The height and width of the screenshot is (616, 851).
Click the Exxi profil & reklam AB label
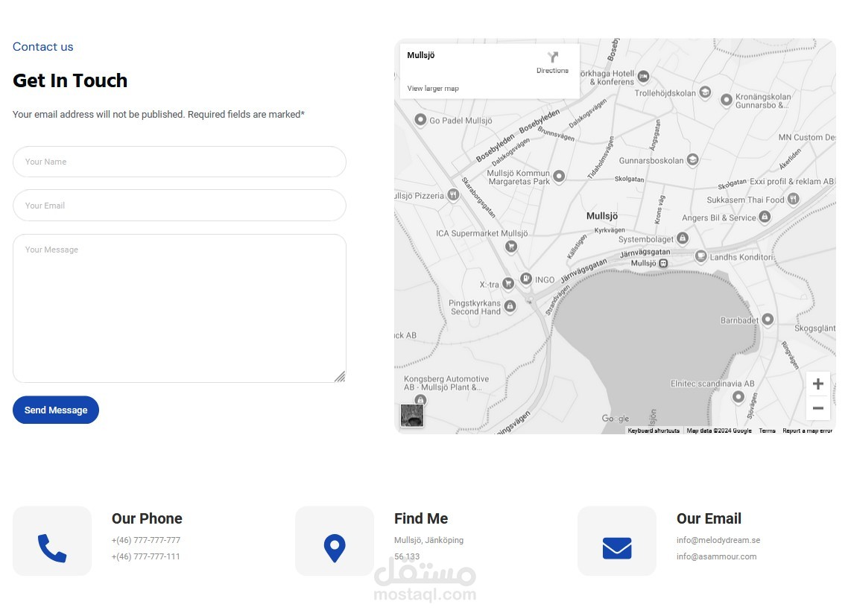click(792, 181)
